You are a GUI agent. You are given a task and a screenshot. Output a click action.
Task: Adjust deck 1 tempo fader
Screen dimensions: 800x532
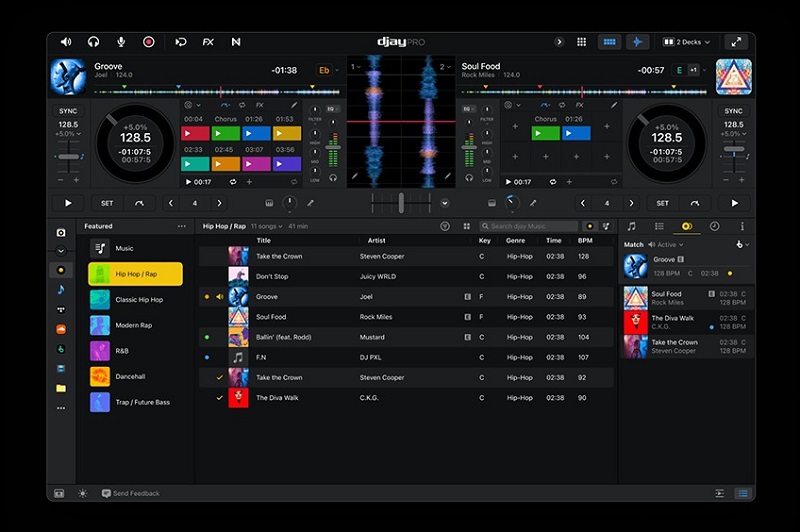[68, 157]
